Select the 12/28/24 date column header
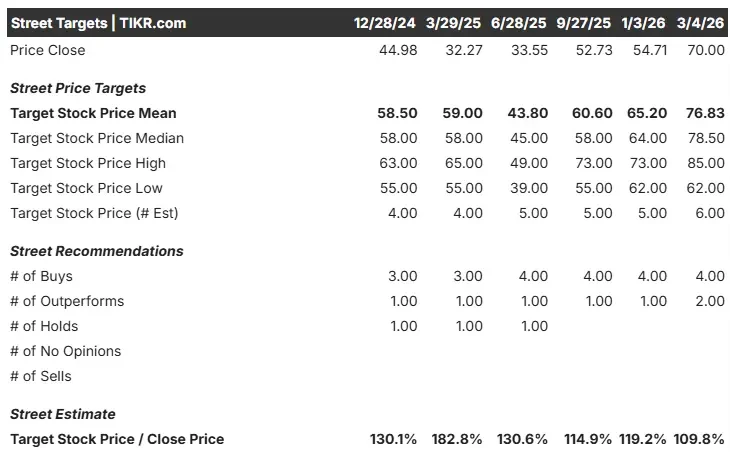Viewport: 730px width, 459px height. pos(385,23)
